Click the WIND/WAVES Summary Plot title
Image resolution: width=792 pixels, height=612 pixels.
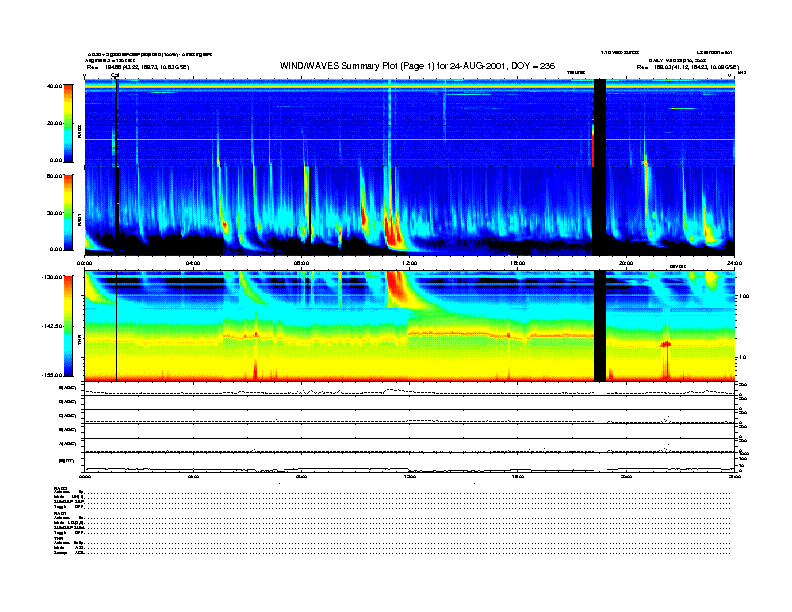[417, 66]
